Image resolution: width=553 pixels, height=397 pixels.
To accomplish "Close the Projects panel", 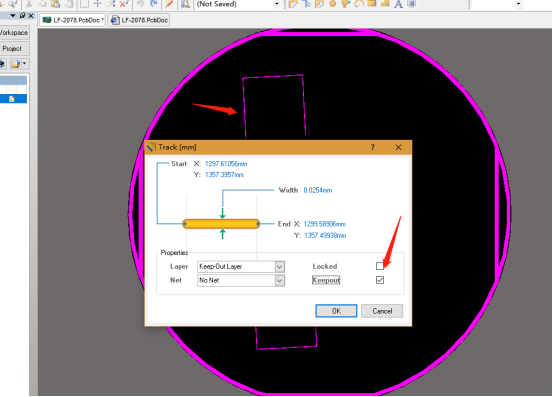I will point(31,16).
